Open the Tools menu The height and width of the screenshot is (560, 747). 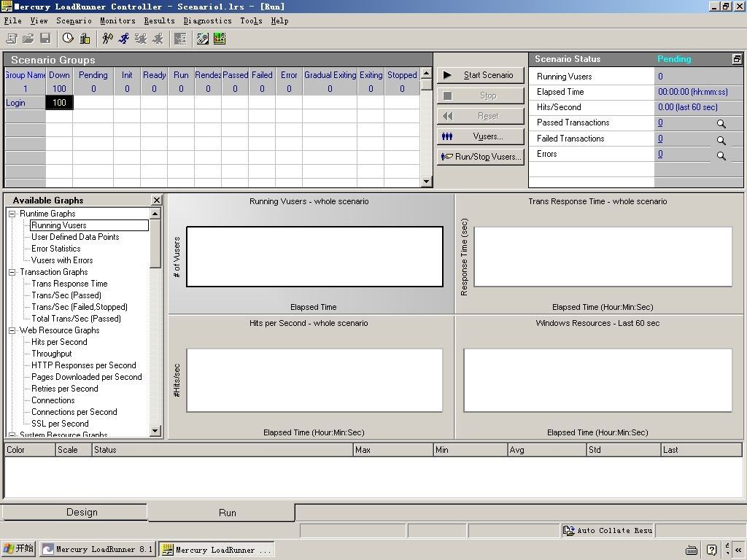tap(251, 20)
